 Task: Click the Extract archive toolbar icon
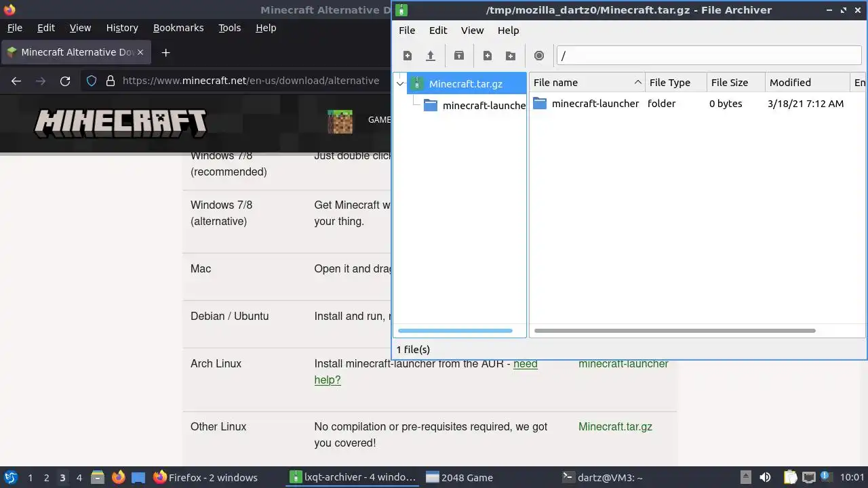459,56
